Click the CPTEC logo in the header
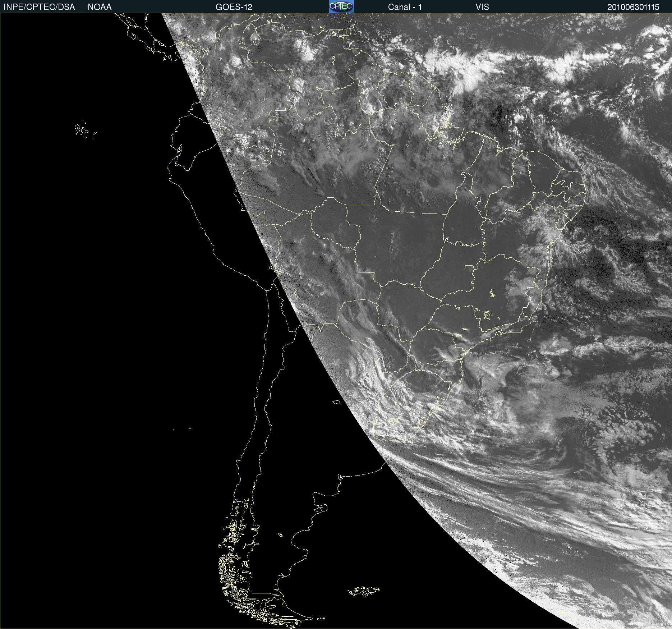This screenshot has width=672, height=629. 341,6
